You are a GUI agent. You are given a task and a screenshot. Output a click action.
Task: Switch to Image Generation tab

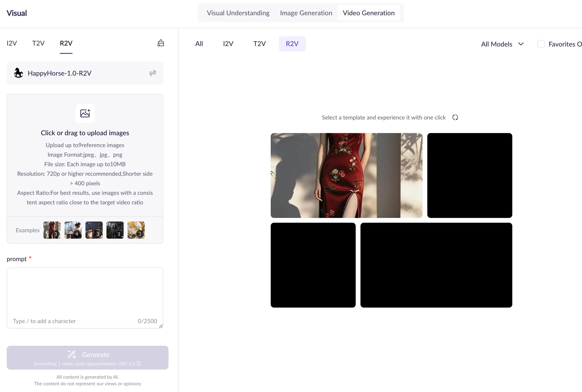(306, 13)
